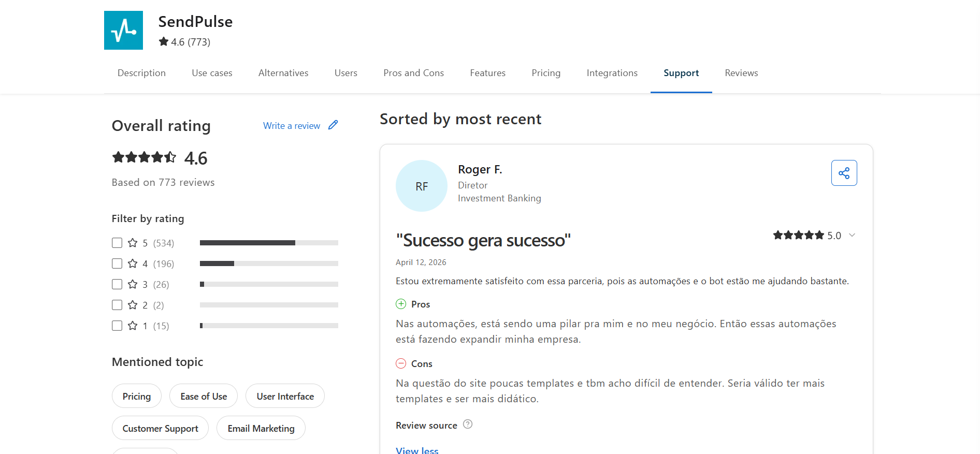Click the 3 star rating distribution bar
Viewport: 980px width, 454px height.
pyautogui.click(x=269, y=284)
